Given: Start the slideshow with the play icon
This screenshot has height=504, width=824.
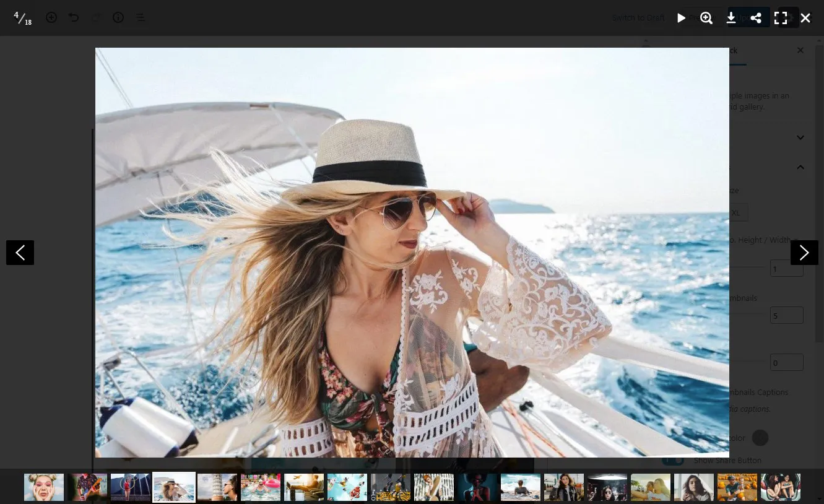Looking at the screenshot, I should (x=681, y=18).
